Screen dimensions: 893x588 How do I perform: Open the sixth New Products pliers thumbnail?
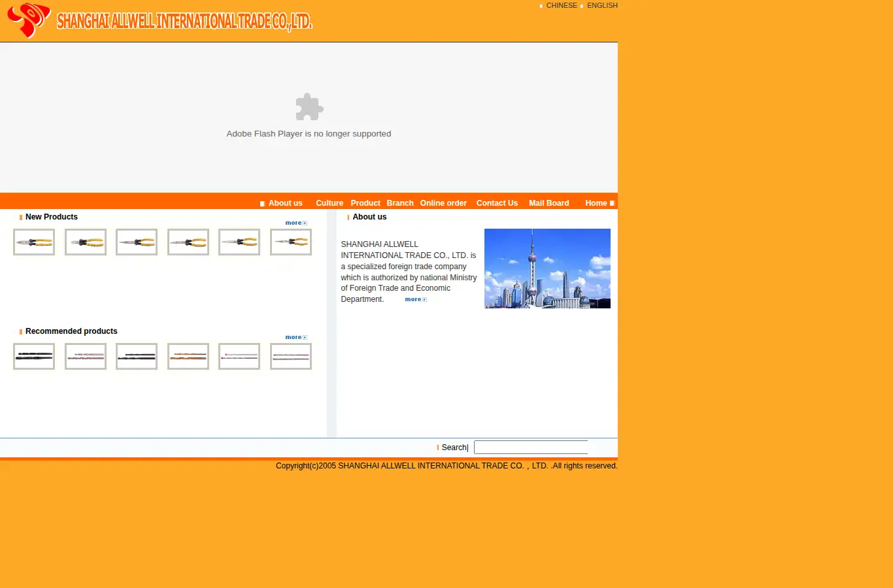pyautogui.click(x=291, y=242)
